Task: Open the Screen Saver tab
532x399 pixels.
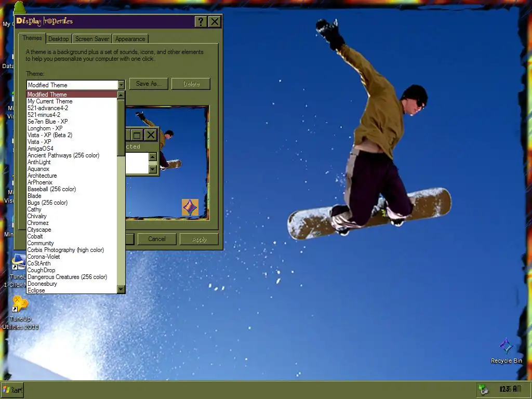Action: pyautogui.click(x=92, y=38)
